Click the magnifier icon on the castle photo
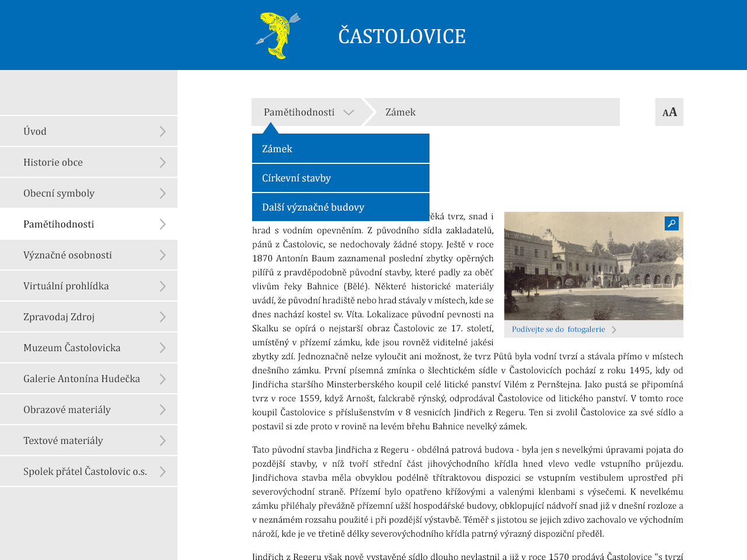Viewport: 747px width, 560px height. tap(672, 223)
